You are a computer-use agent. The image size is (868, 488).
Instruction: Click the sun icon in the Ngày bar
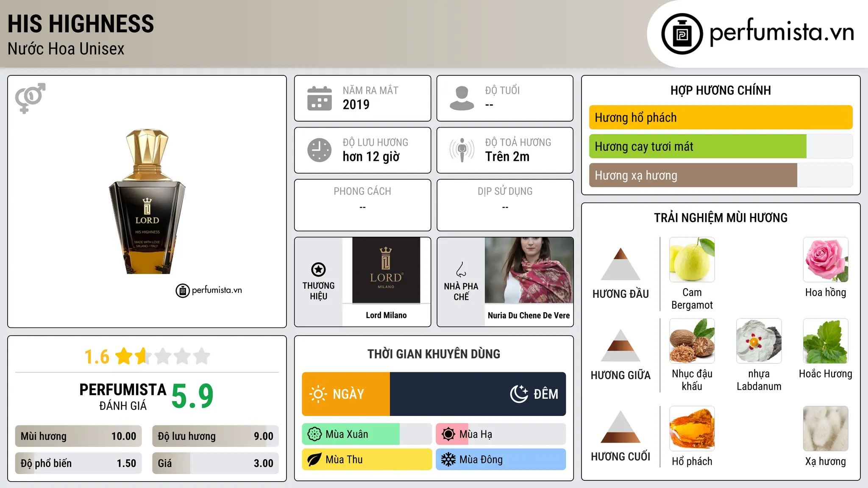[x=318, y=394]
